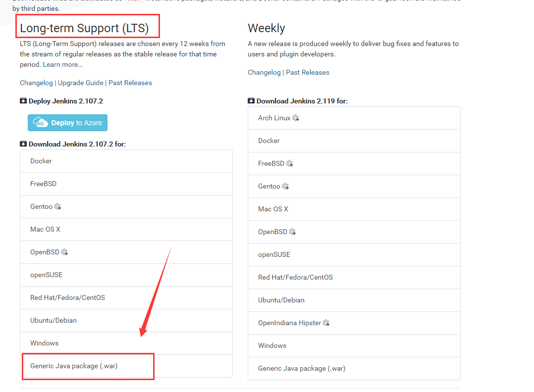Image resolution: width=534 pixels, height=392 pixels.
Task: Click the gear icon beside LTS OpenBSD
Action: pos(64,252)
